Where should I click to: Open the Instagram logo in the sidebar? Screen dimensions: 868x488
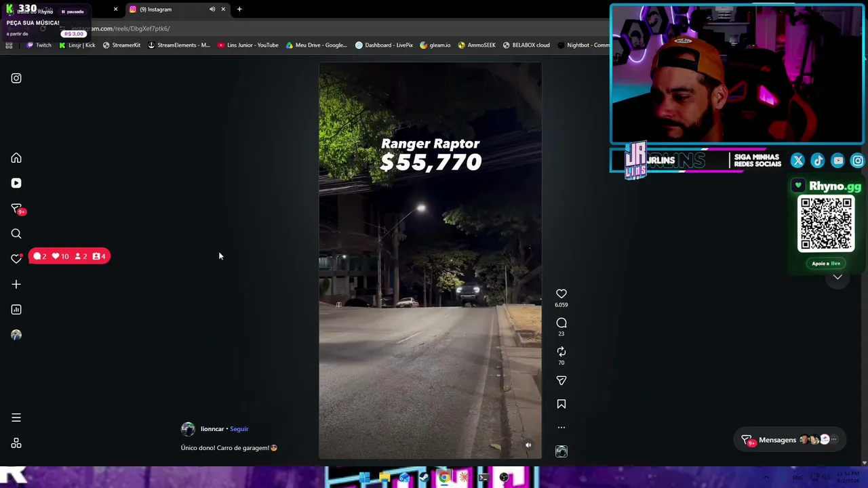pos(16,78)
